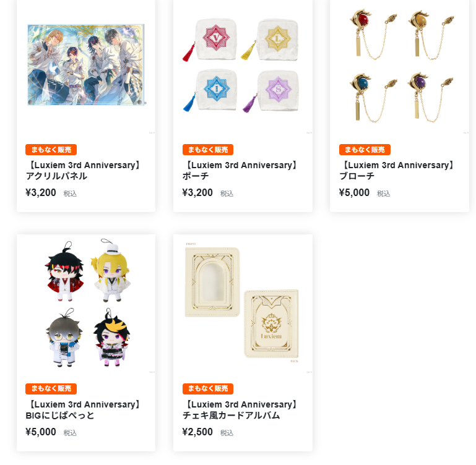Click the まもなく販売 badge on card album
The height and width of the screenshot is (465, 476).
208,388
